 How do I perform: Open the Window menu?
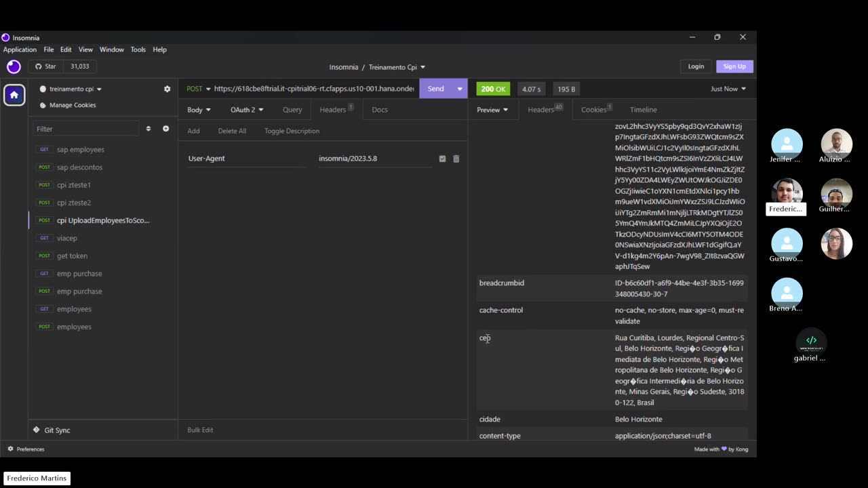click(x=112, y=49)
